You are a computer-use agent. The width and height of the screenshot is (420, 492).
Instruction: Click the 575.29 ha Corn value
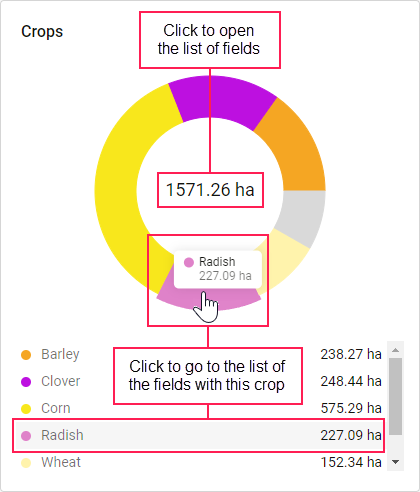pyautogui.click(x=351, y=408)
